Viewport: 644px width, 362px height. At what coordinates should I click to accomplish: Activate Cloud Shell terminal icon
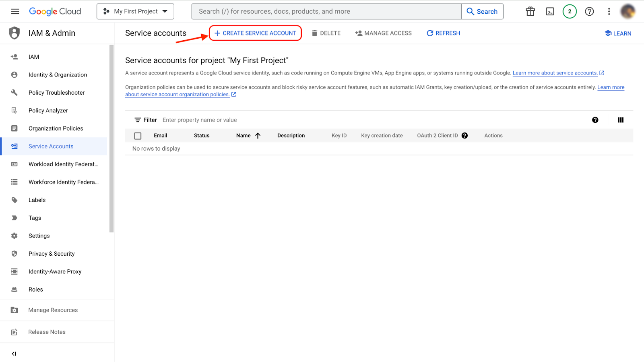pos(550,11)
